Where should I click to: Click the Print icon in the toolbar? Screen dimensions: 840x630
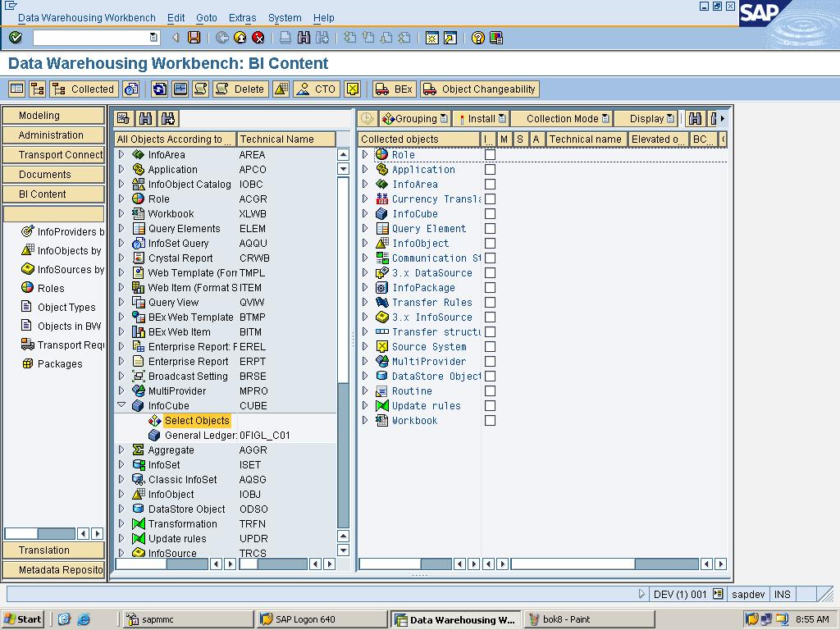[285, 38]
